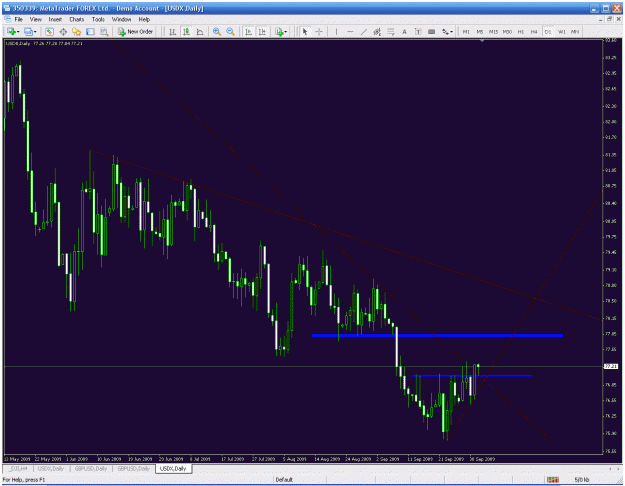This screenshot has width=625, height=486.
Task: Switch to the second GBPUSD,Daily chart tab
Action: 133,468
